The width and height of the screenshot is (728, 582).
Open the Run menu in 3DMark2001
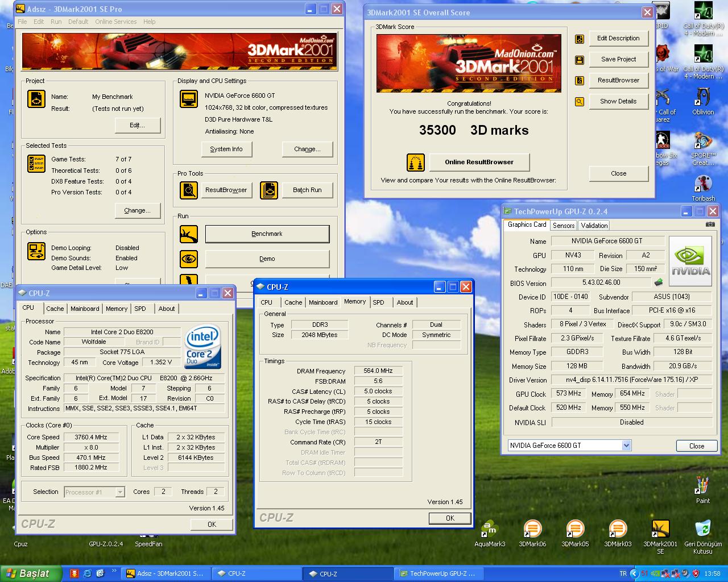(x=56, y=22)
